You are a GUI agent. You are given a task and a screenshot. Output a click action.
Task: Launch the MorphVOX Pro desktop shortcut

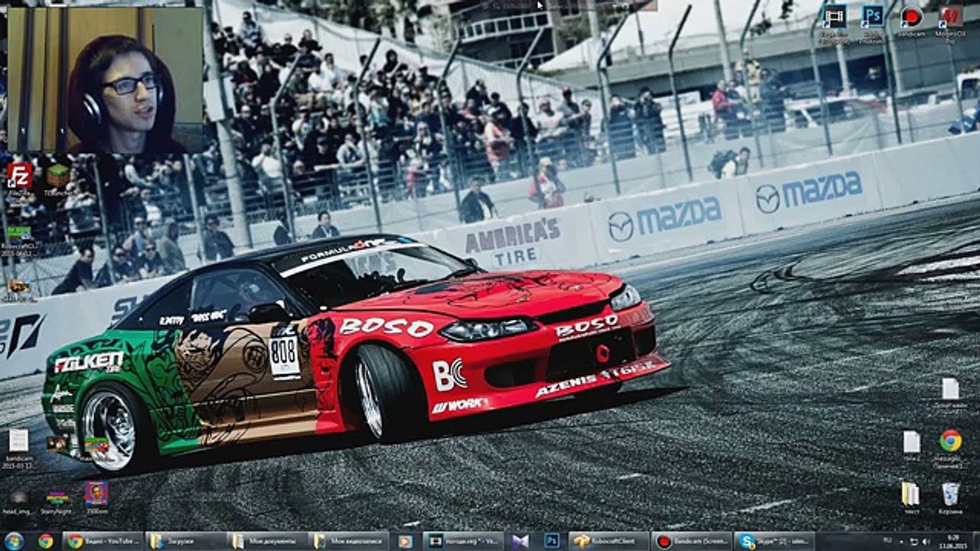950,16
